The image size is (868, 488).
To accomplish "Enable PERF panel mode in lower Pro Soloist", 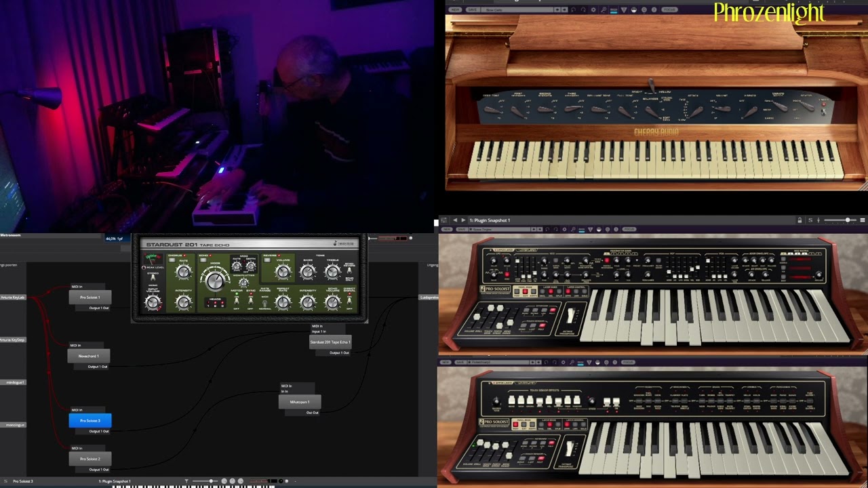I will point(516,424).
